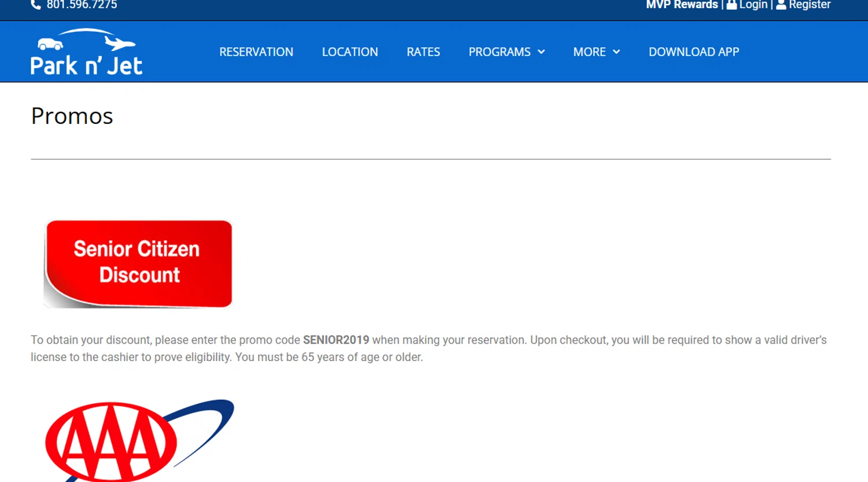Click the Login lock icon

coord(731,5)
